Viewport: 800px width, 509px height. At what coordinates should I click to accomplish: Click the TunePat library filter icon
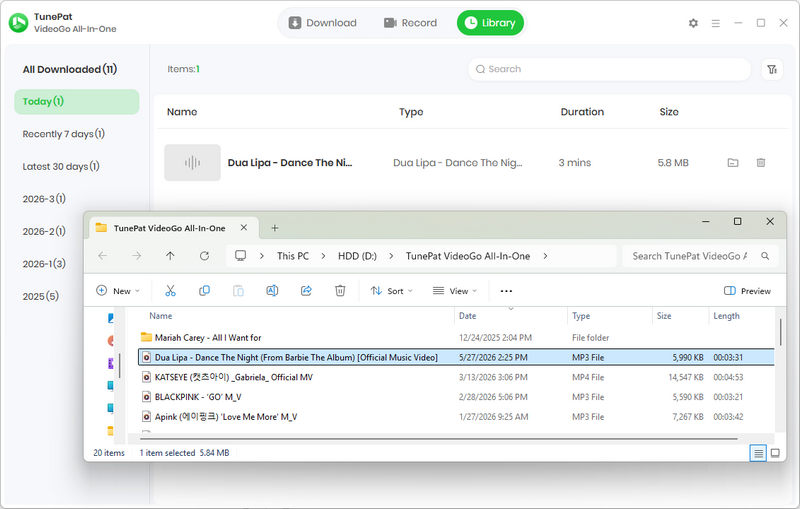point(772,69)
